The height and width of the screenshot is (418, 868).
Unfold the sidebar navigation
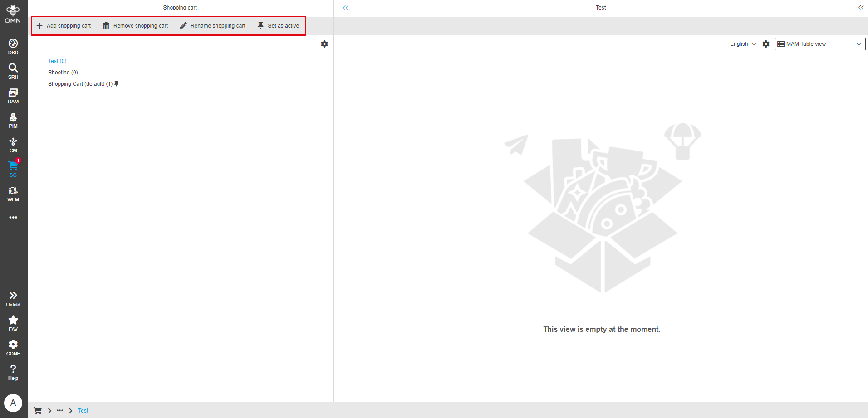[x=13, y=299]
